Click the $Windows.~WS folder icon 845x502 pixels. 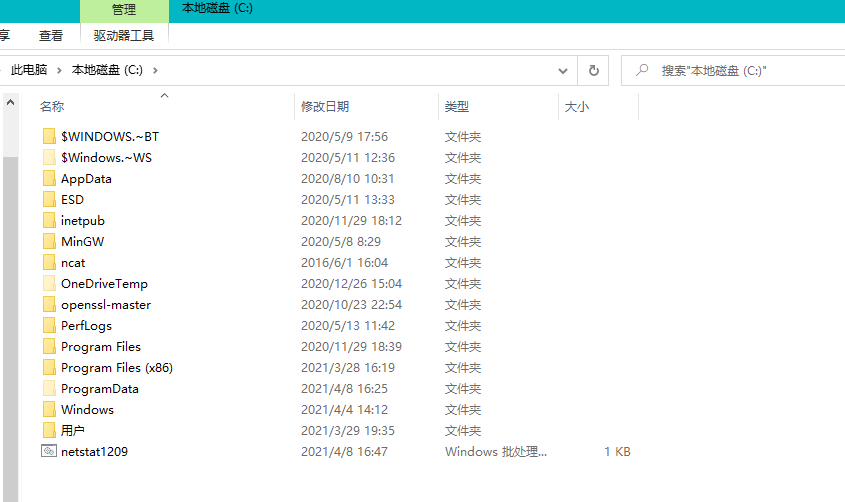pyautogui.click(x=49, y=157)
